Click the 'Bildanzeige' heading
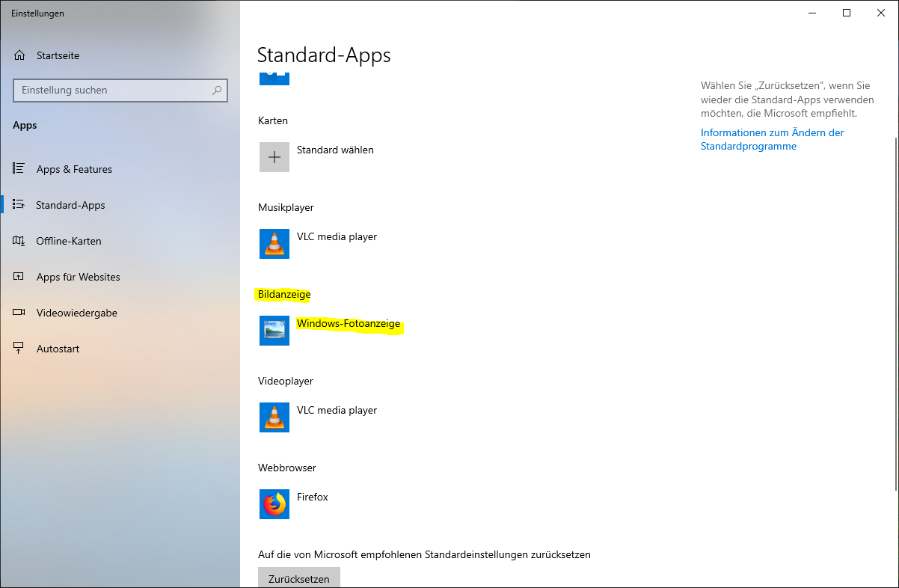This screenshot has width=899, height=588. click(x=284, y=294)
